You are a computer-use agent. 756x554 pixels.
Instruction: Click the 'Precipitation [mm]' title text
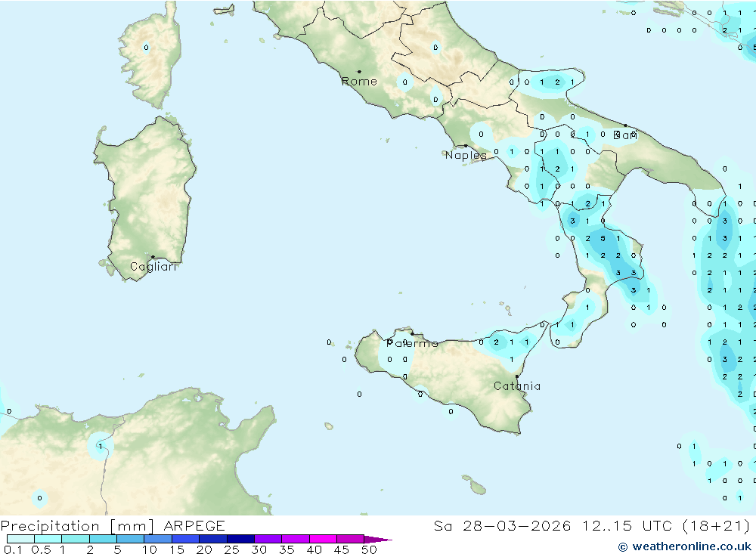coord(77,526)
